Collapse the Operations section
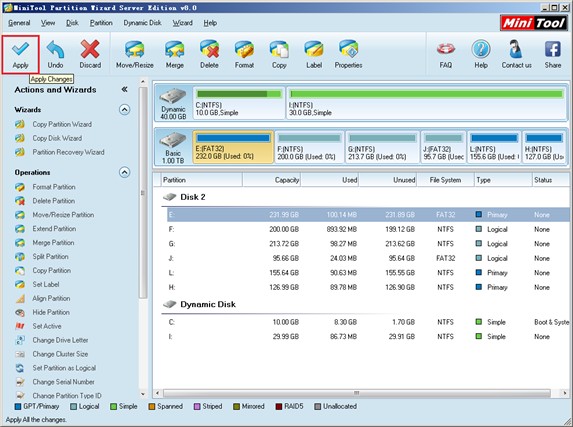This screenshot has height=427, width=573. 125,172
